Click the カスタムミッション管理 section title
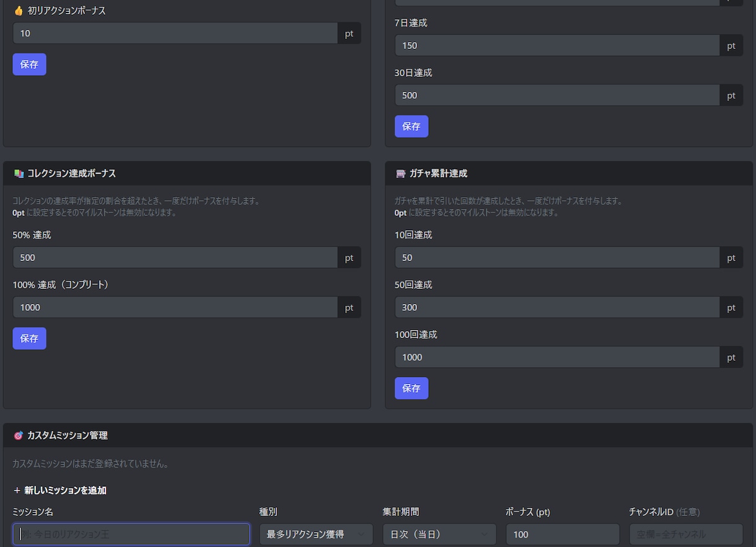 (x=68, y=435)
